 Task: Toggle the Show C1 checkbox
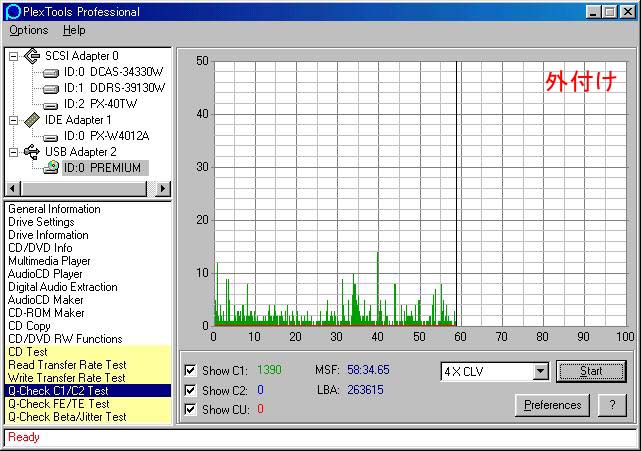coord(190,370)
